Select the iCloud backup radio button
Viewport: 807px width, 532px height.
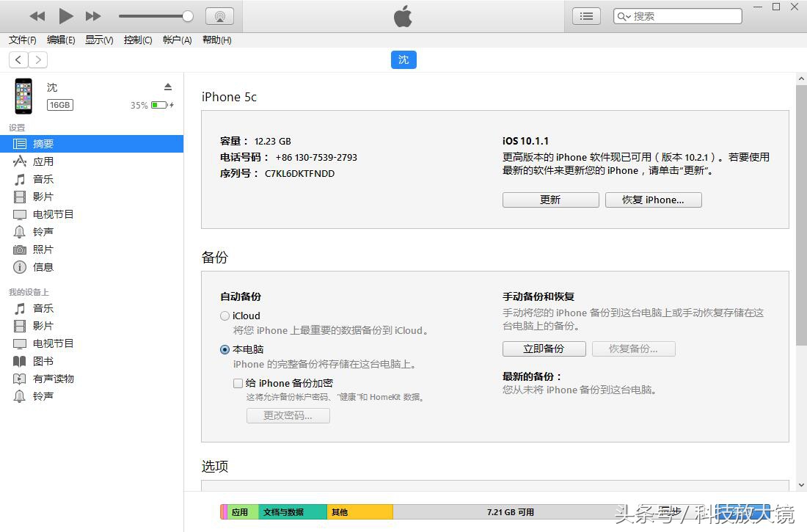224,316
